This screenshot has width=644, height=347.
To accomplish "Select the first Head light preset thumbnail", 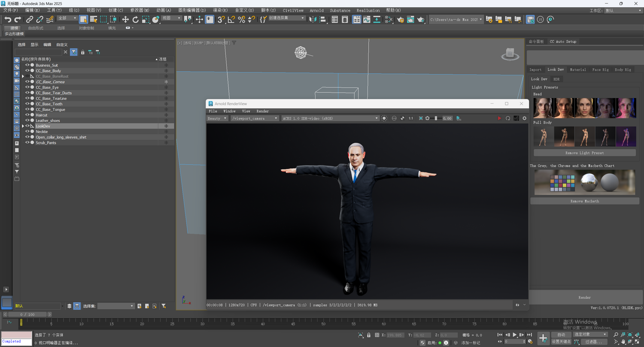I will tap(543, 108).
